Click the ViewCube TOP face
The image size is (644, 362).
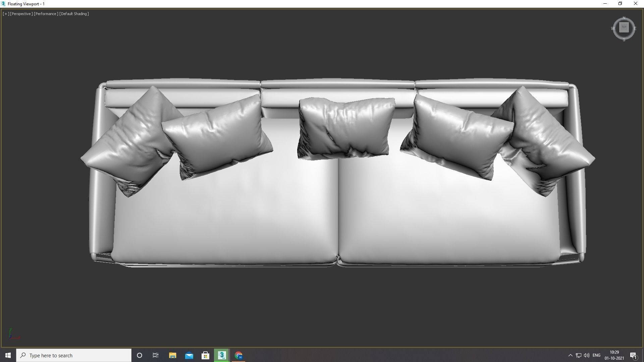(624, 27)
